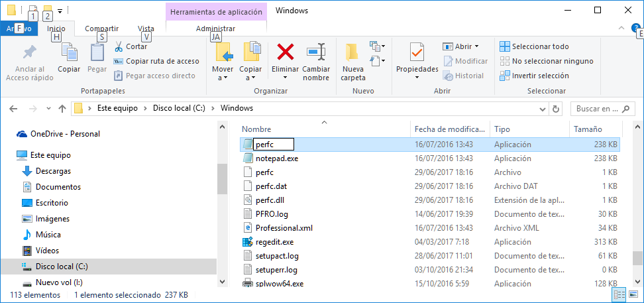Image resolution: width=644 pixels, height=303 pixels.
Task: Switch to large icons view in status bar
Action: pyautogui.click(x=633, y=295)
